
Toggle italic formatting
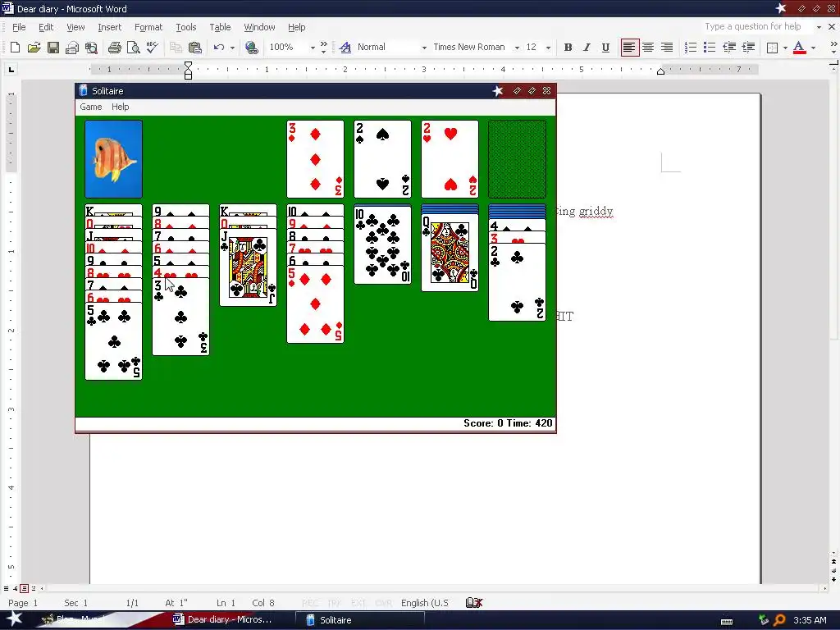tap(587, 47)
